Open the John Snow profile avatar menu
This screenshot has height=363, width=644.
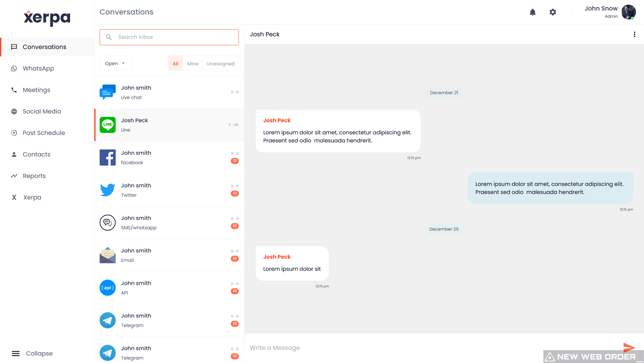click(628, 12)
